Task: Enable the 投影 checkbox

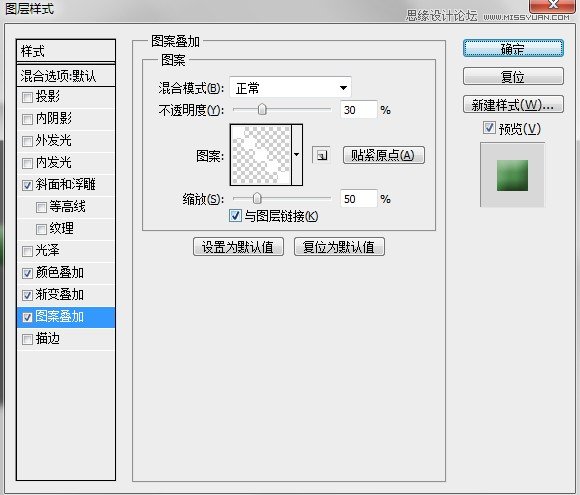Action: (x=27, y=97)
